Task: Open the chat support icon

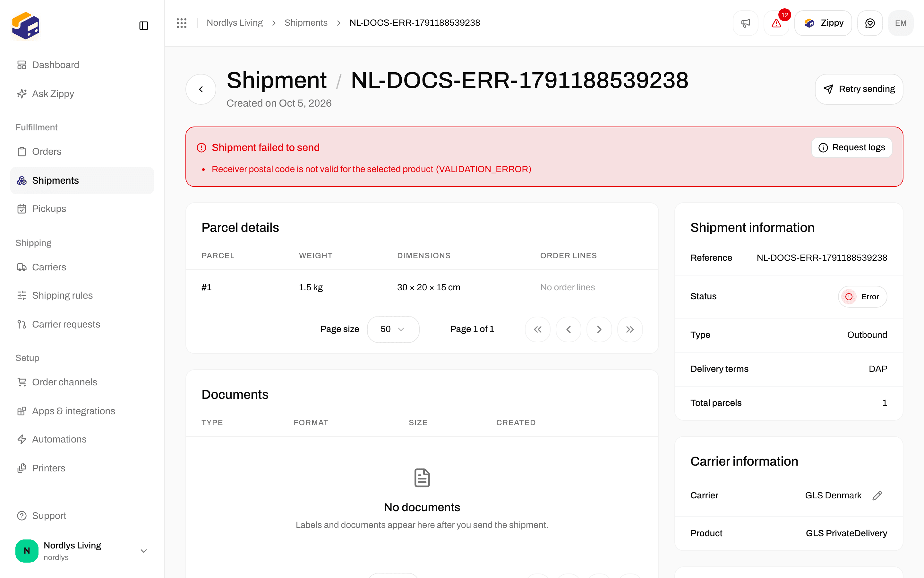Action: tap(870, 23)
